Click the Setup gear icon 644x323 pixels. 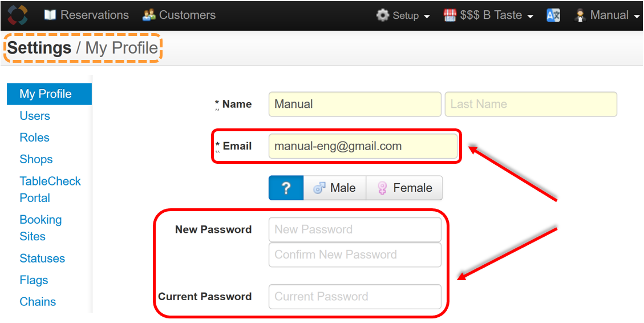click(382, 15)
